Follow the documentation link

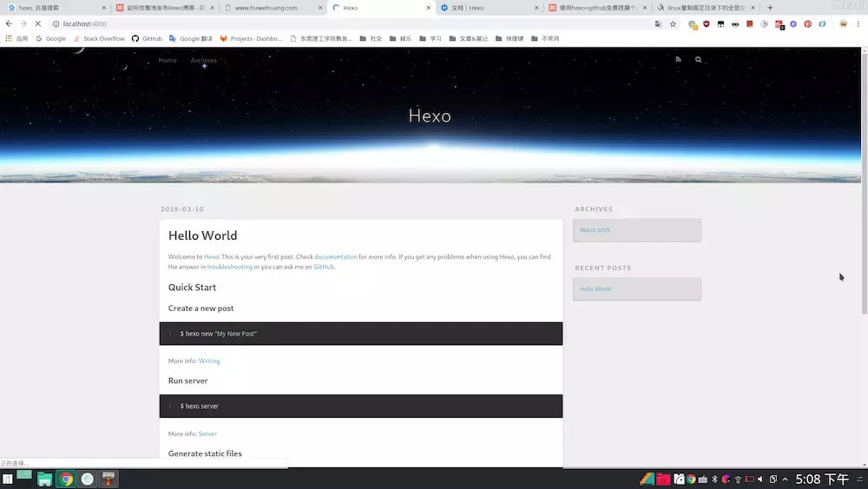336,257
